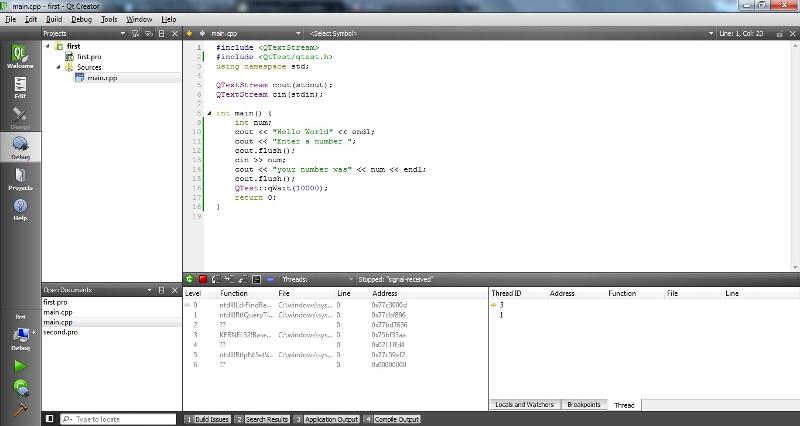Step into in debugger toolbar
This screenshot has height=426, width=800.
pyautogui.click(x=230, y=279)
